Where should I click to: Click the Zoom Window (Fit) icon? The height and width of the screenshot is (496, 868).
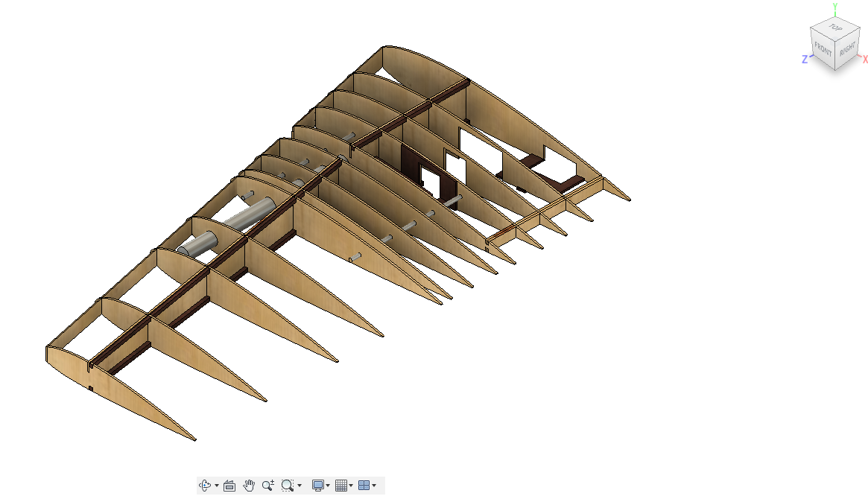coord(288,486)
